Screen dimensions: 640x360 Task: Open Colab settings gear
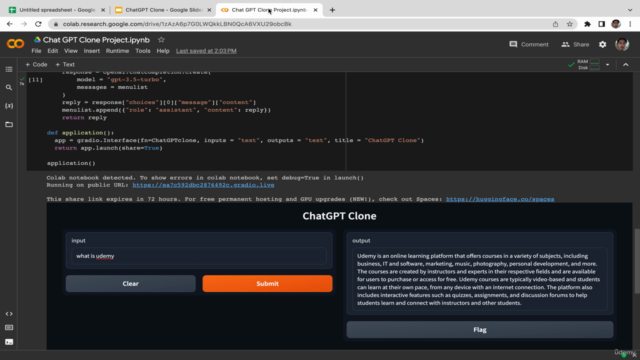[x=602, y=44]
